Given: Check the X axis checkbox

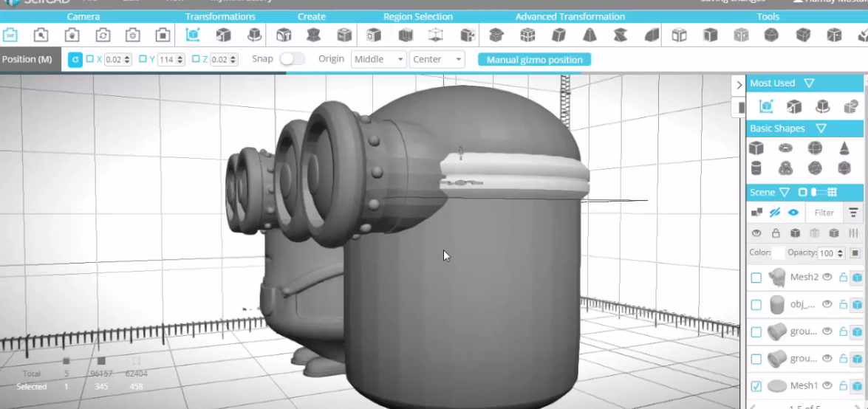Looking at the screenshot, I should pos(89,58).
